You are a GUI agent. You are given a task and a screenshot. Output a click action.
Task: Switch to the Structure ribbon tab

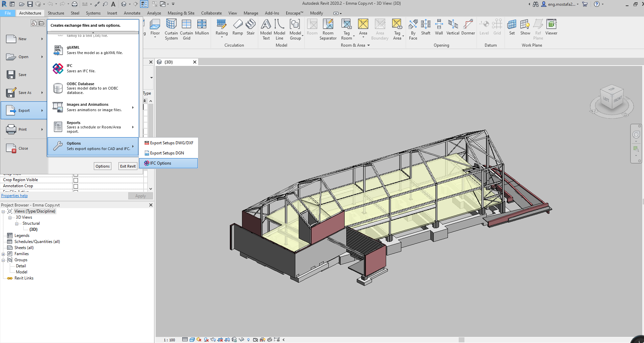pyautogui.click(x=56, y=13)
